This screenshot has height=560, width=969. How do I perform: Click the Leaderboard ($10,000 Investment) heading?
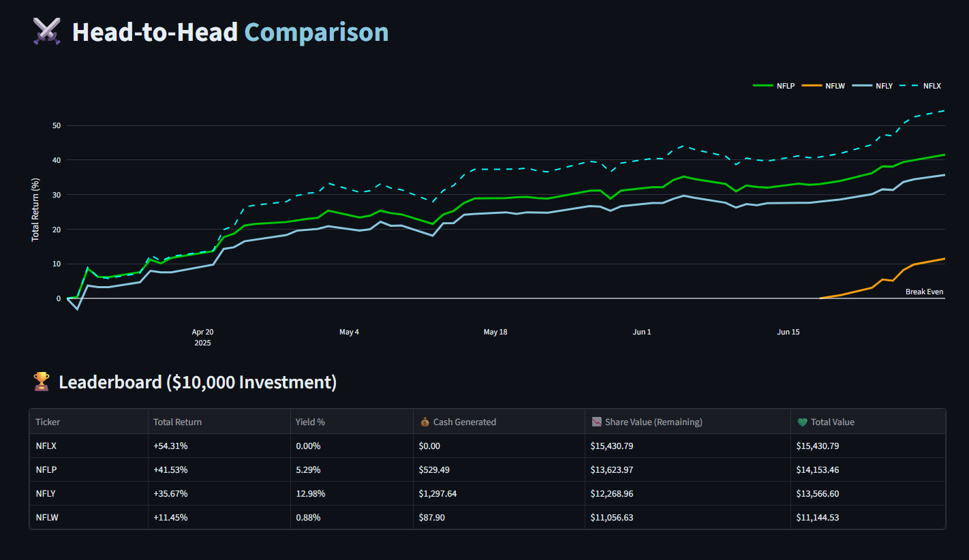coord(198,382)
